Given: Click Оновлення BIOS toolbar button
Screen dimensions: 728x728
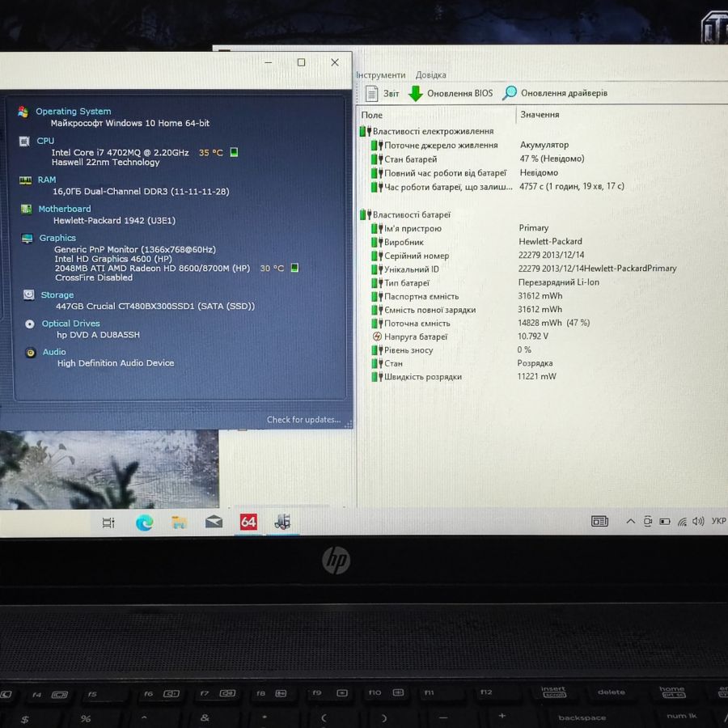Looking at the screenshot, I should coord(451,93).
